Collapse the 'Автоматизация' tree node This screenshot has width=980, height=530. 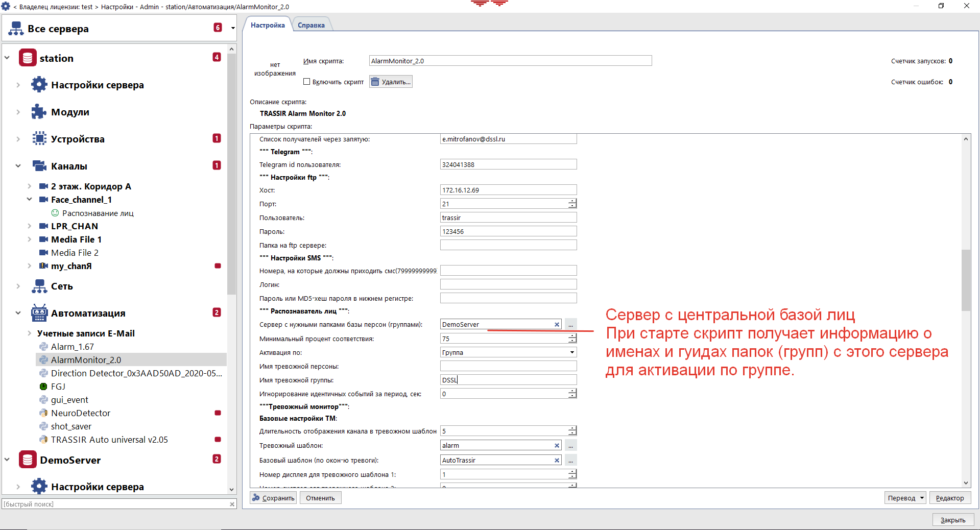18,313
